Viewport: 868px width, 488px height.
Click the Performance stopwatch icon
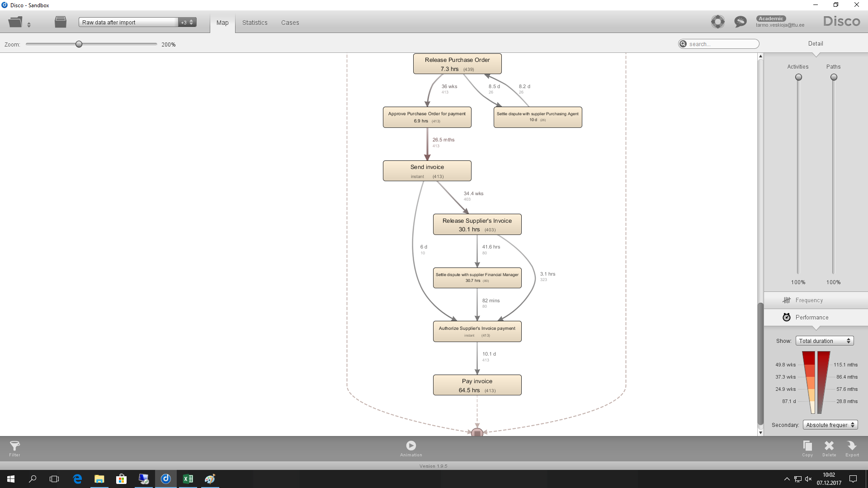(x=787, y=317)
